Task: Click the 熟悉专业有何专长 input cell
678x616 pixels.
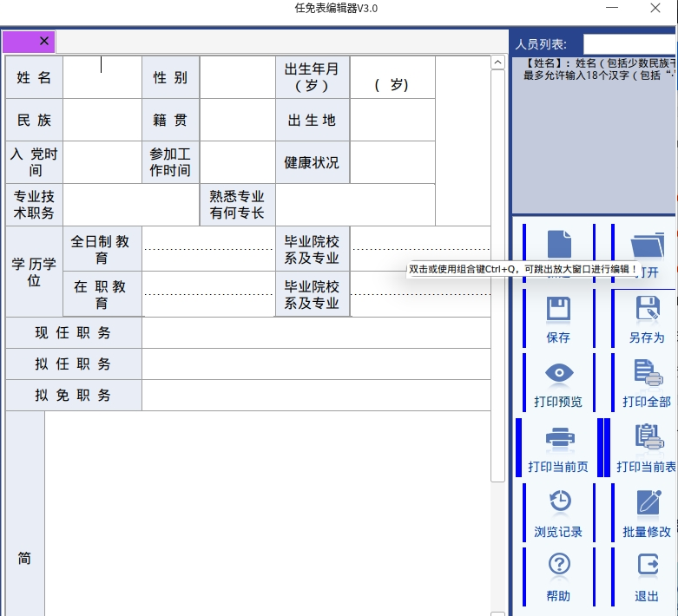Action: (x=355, y=205)
